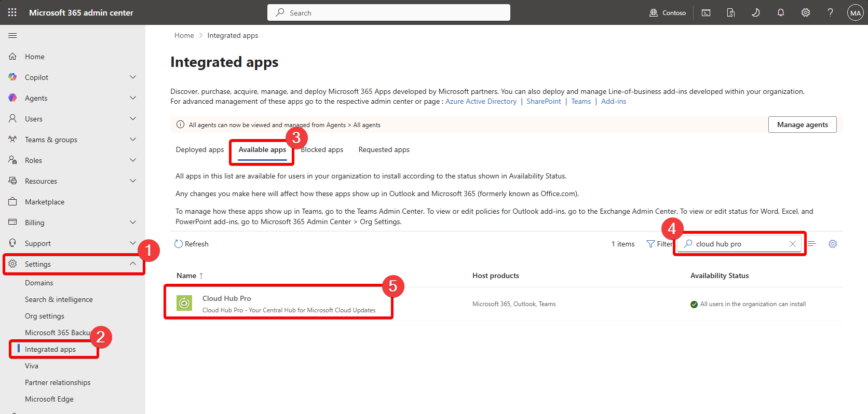This screenshot has width=868, height=414.
Task: Switch to Blocked apps tab
Action: (322, 149)
